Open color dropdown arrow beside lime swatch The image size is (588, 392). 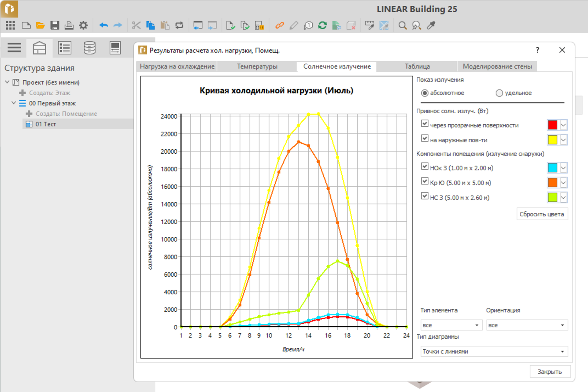[x=563, y=198]
